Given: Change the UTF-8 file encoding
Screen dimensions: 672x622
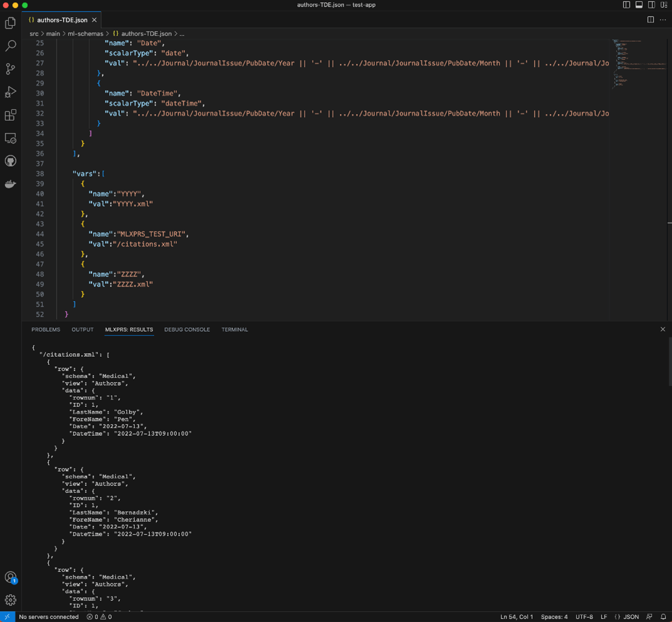Looking at the screenshot, I should [584, 617].
